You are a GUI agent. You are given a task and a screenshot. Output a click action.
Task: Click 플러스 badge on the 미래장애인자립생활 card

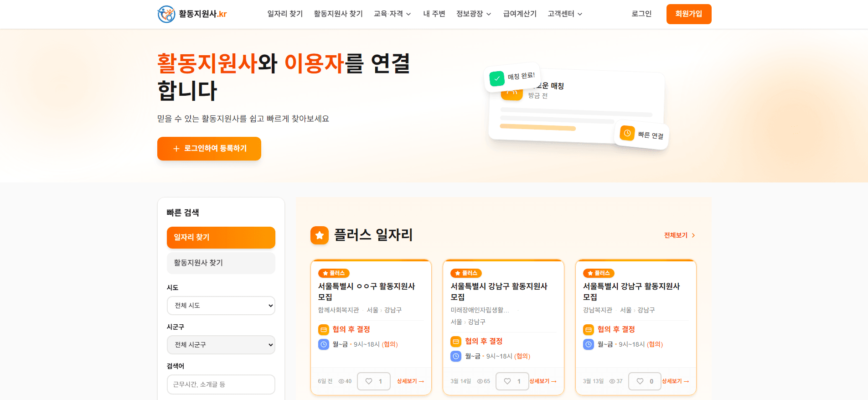pyautogui.click(x=466, y=273)
